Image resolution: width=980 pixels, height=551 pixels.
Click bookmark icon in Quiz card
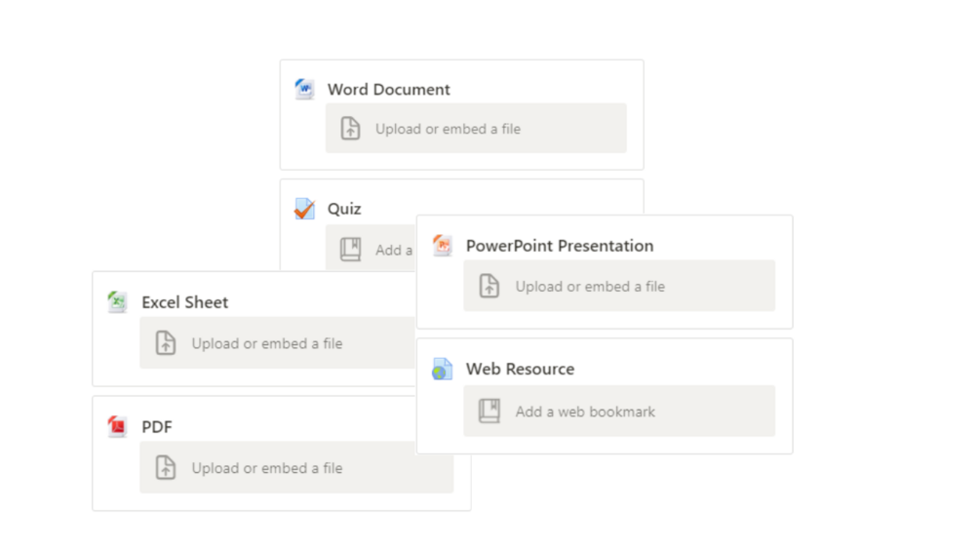click(351, 250)
